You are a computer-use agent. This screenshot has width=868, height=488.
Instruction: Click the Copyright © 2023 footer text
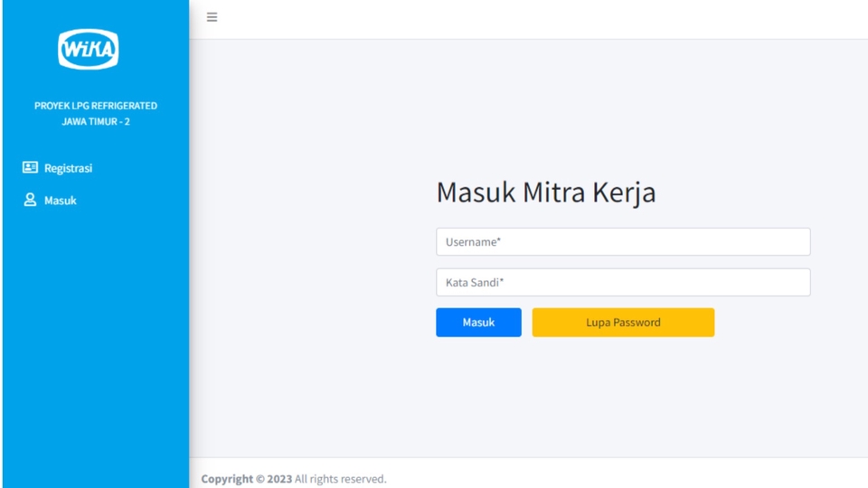point(246,479)
